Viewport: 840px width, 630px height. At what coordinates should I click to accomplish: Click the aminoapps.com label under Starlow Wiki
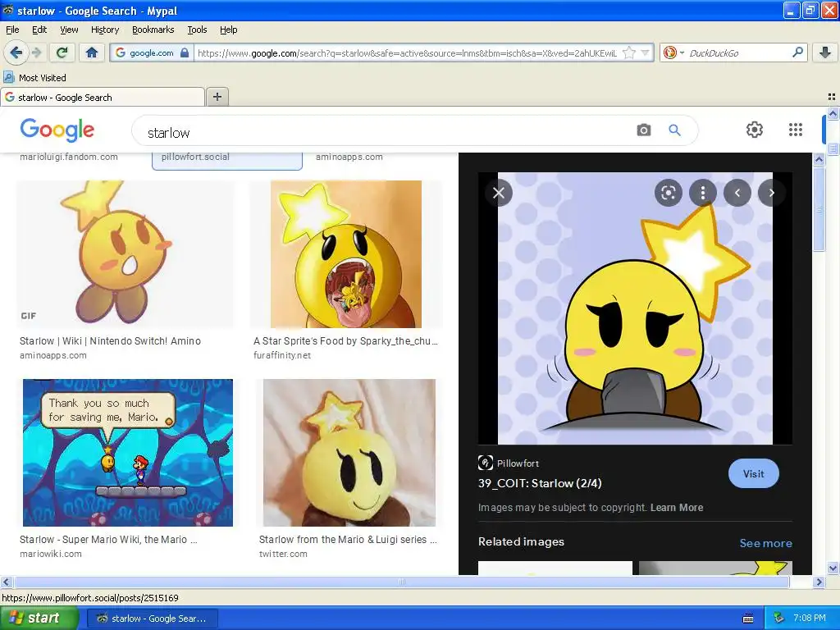[53, 355]
